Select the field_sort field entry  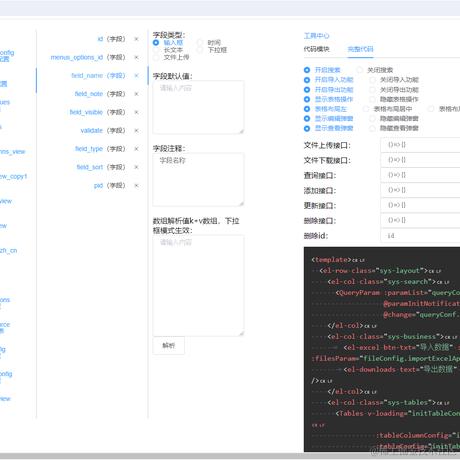click(x=101, y=167)
